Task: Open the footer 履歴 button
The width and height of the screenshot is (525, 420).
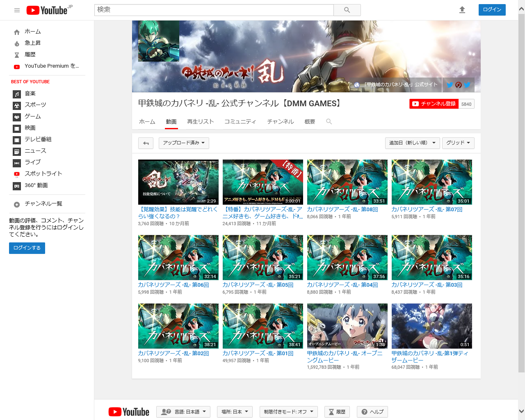Action: tap(337, 412)
